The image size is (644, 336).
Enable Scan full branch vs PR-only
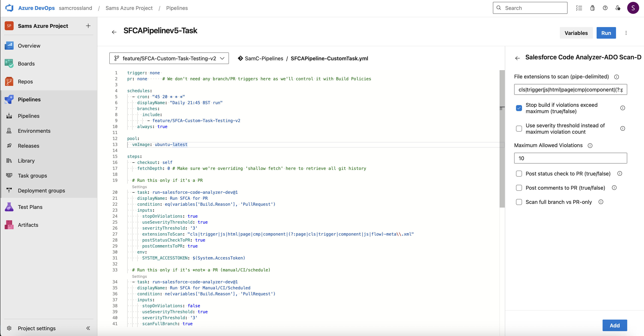click(x=519, y=202)
